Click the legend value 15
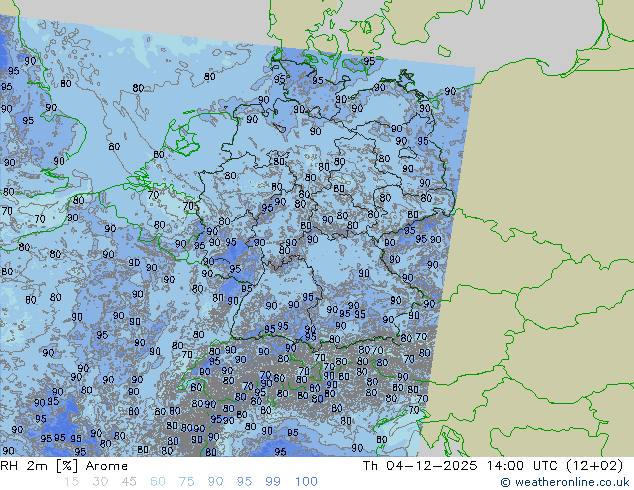Viewport: 634px width, 490px height. [x=71, y=482]
